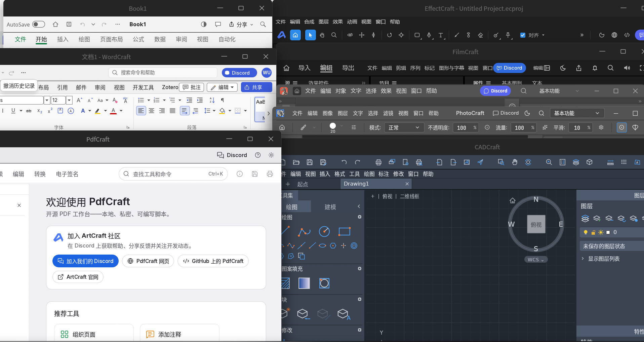Image resolution: width=644 pixels, height=342 pixels.
Task: Open the 插入 tab in Book1
Action: pyautogui.click(x=63, y=39)
